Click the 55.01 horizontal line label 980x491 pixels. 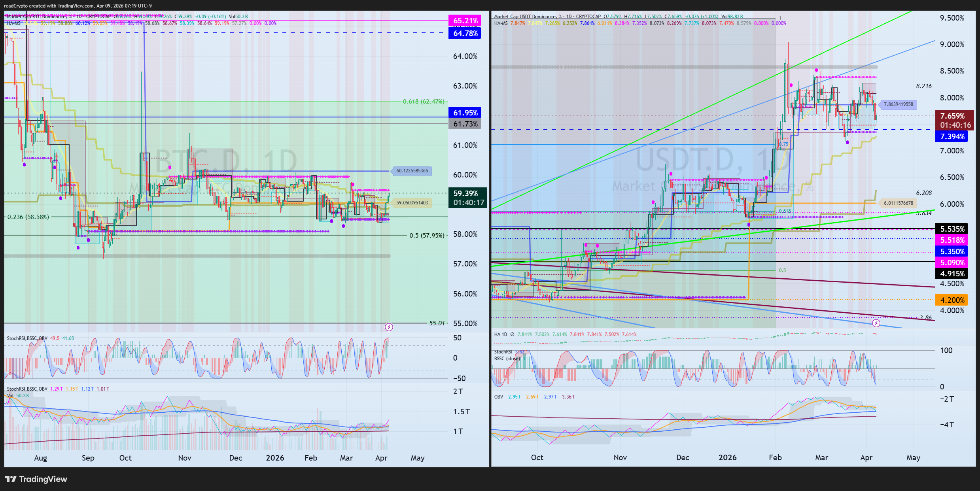click(437, 323)
